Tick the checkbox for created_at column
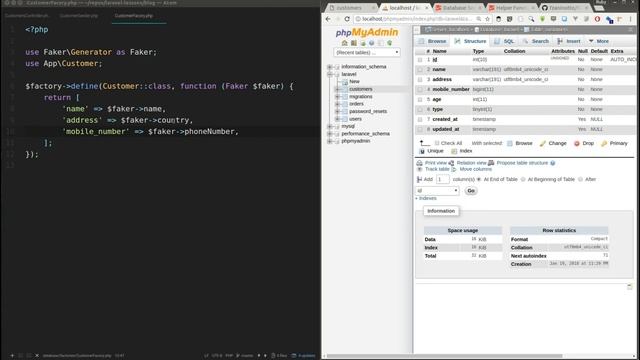Image resolution: width=640 pixels, height=360 pixels. click(420, 120)
